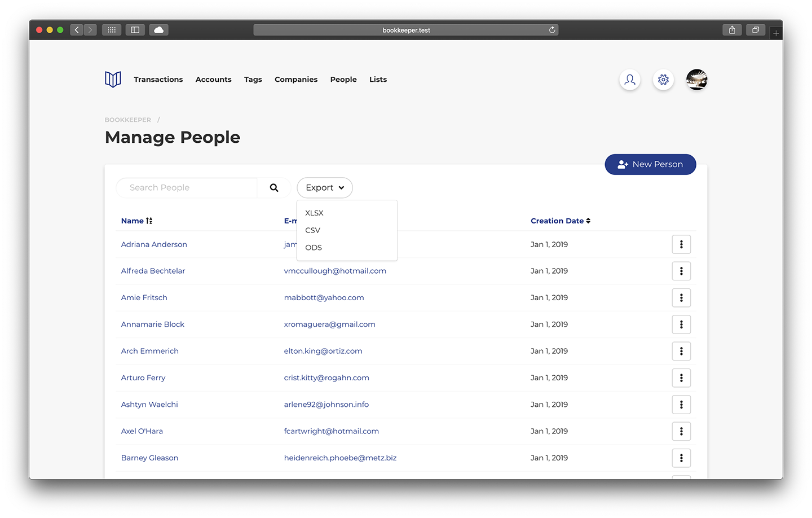This screenshot has width=812, height=518.
Task: Open Barney Gleason's profile link
Action: pyautogui.click(x=149, y=458)
